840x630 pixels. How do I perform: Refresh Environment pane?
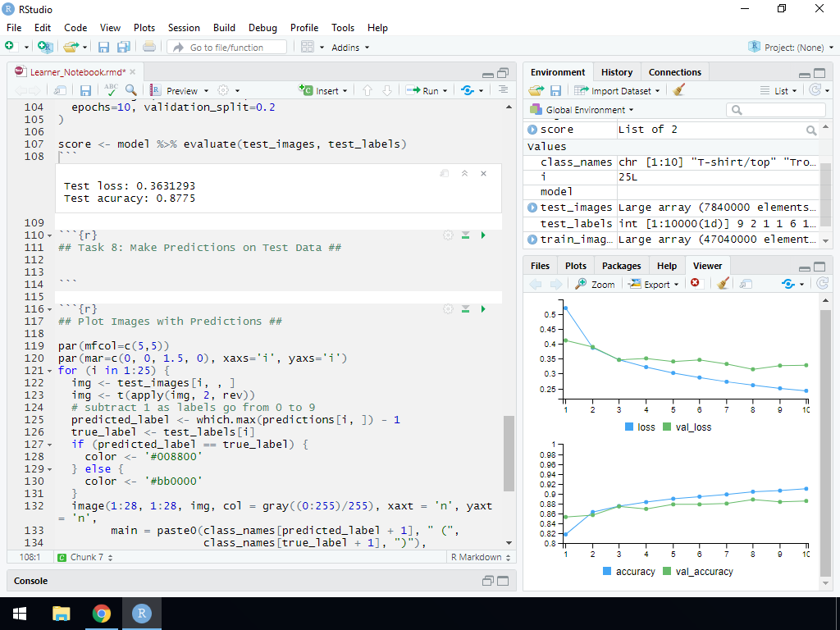click(x=815, y=90)
